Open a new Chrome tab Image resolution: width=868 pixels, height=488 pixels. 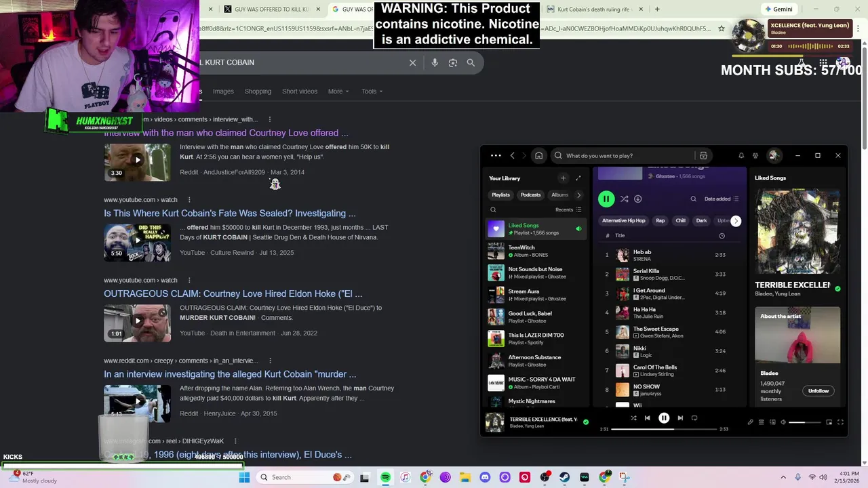657,9
